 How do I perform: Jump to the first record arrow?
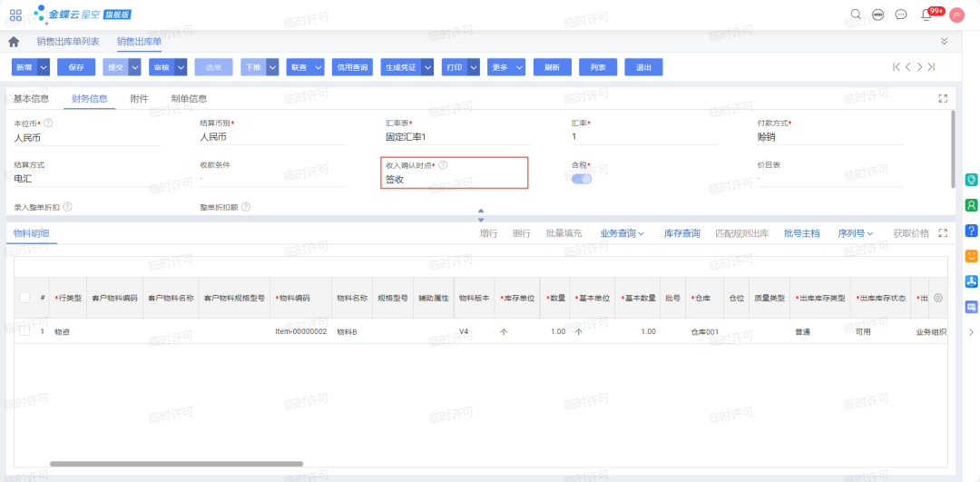pyautogui.click(x=897, y=67)
